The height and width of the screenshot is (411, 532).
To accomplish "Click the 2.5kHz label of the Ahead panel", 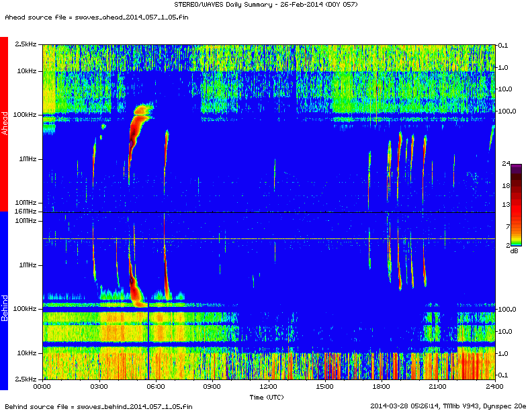I will [26, 44].
